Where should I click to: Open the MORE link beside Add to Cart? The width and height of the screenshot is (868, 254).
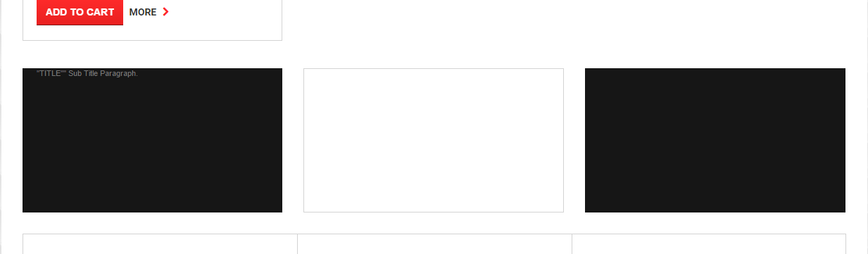tap(143, 12)
